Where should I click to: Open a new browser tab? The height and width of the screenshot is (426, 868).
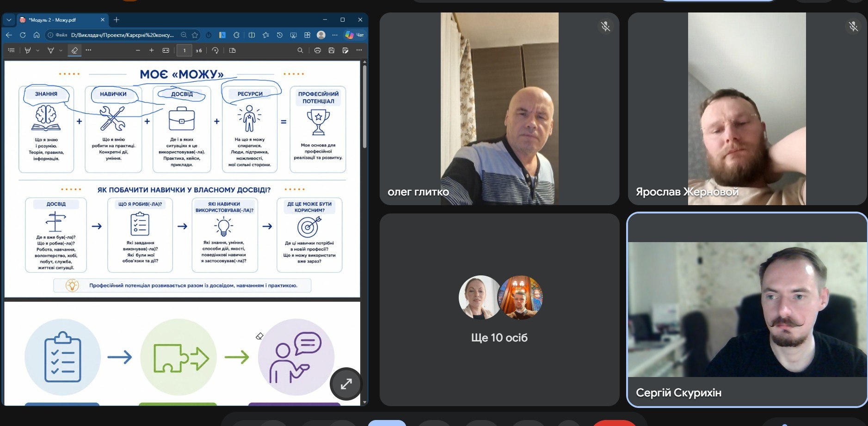point(117,20)
